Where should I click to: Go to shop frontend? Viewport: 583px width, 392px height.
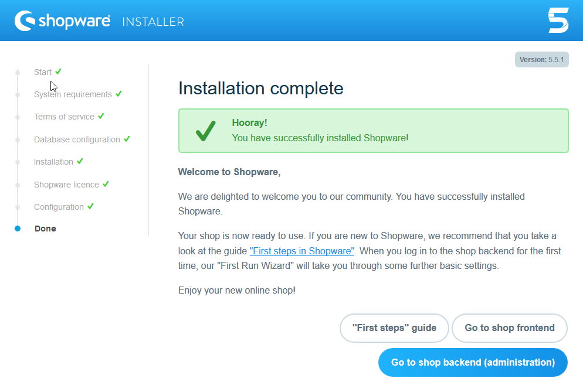509,328
